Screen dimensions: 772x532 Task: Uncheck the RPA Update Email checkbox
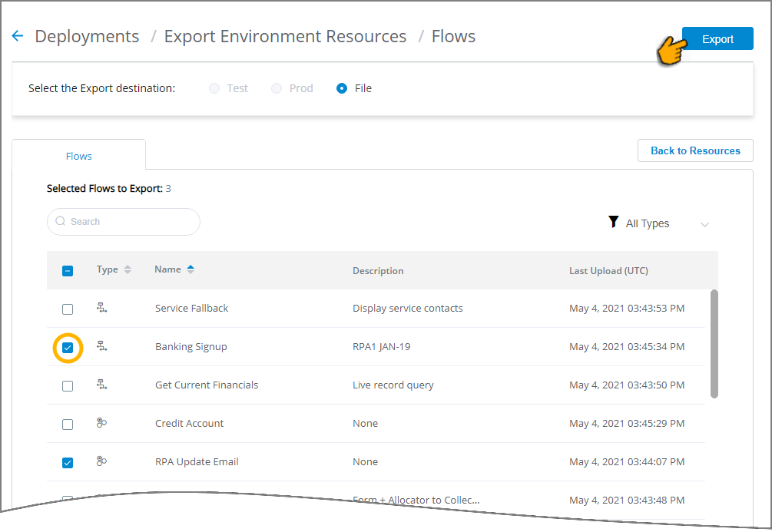(68, 463)
